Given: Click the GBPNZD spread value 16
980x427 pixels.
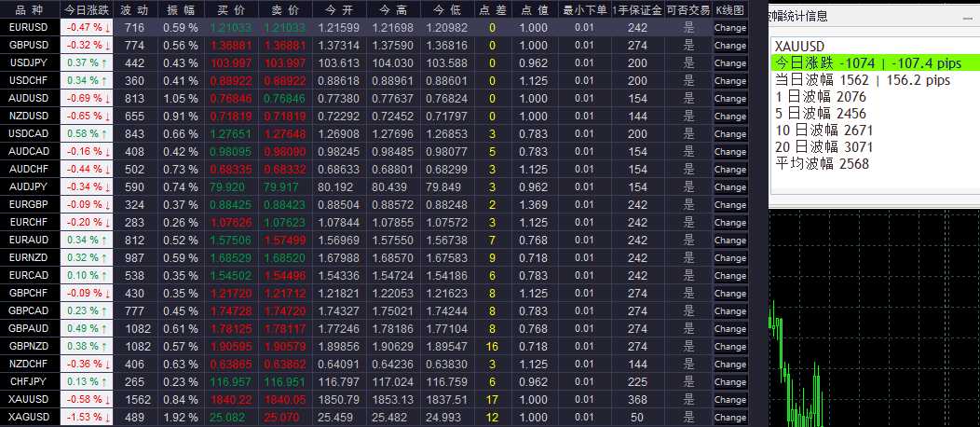Looking at the screenshot, I should click(x=493, y=346).
